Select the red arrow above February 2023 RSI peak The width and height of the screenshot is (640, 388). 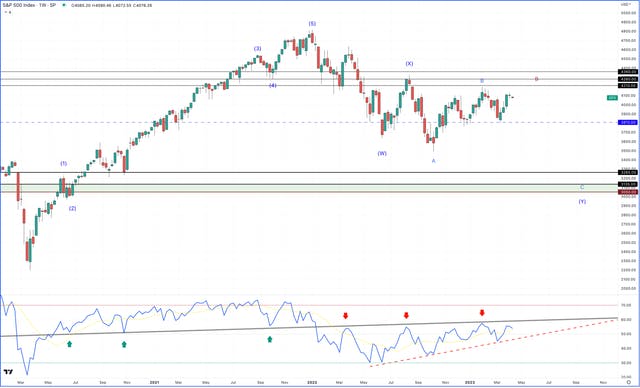coord(482,313)
